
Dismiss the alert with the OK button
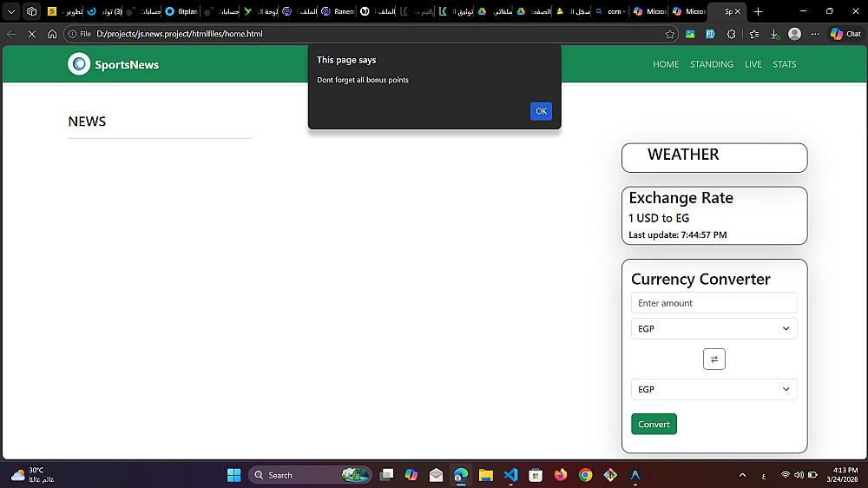541,111
